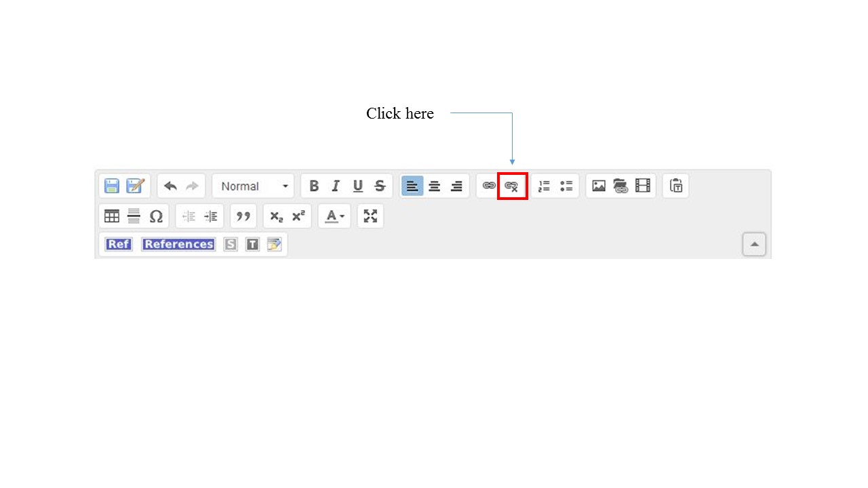
Task: Click the Save floppy disk icon
Action: pyautogui.click(x=112, y=186)
